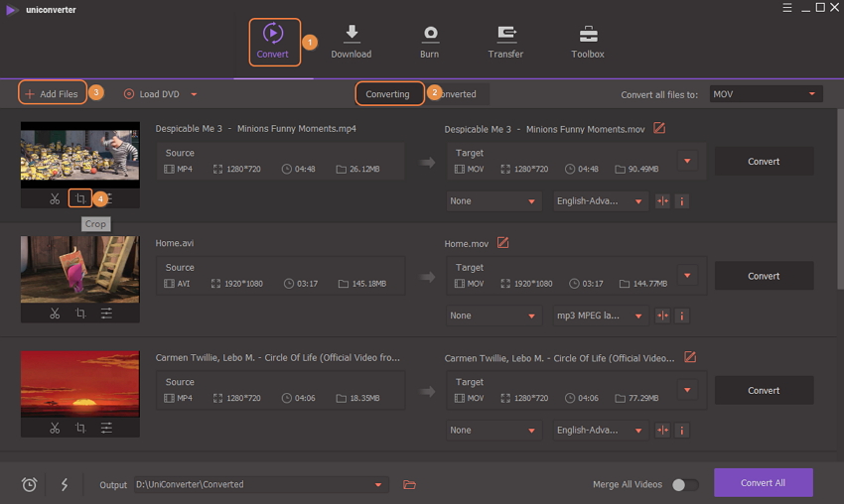Image resolution: width=844 pixels, height=504 pixels.
Task: Open the Output path dropdown
Action: click(261, 484)
